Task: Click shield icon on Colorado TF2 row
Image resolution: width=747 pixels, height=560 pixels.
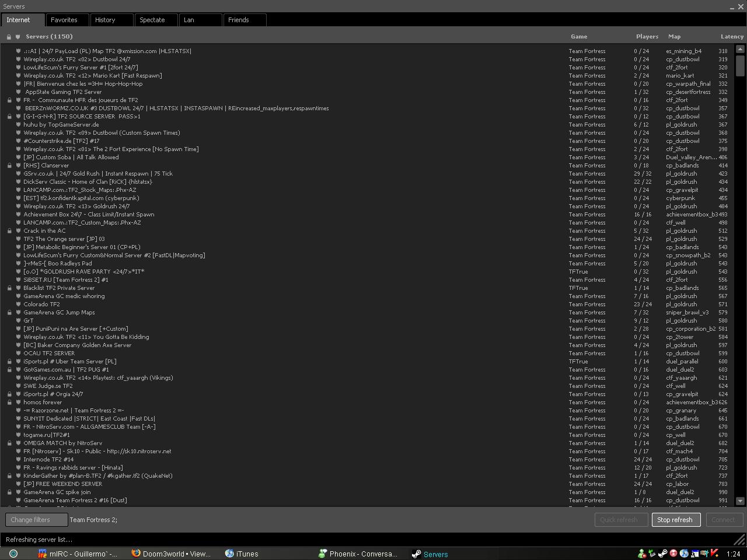Action: [x=18, y=304]
